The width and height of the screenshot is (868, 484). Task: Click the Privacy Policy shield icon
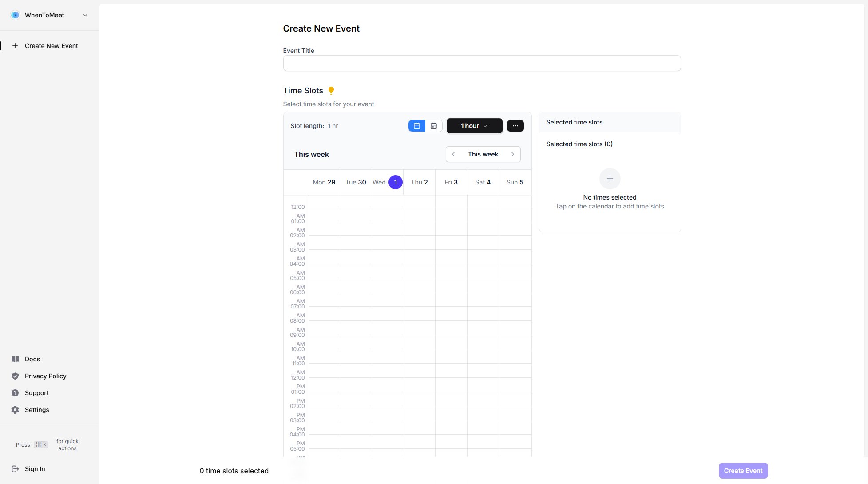click(15, 376)
